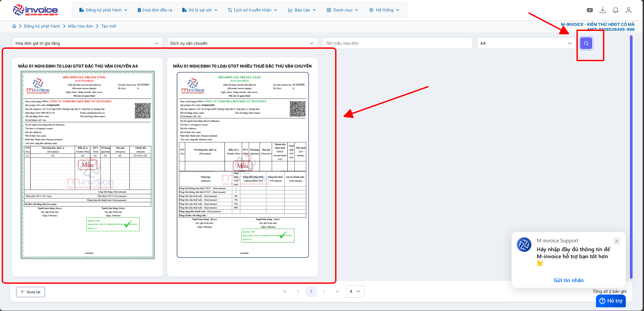Click the Quay lại button
Viewport: 644px width, 311px height.
pyautogui.click(x=31, y=292)
